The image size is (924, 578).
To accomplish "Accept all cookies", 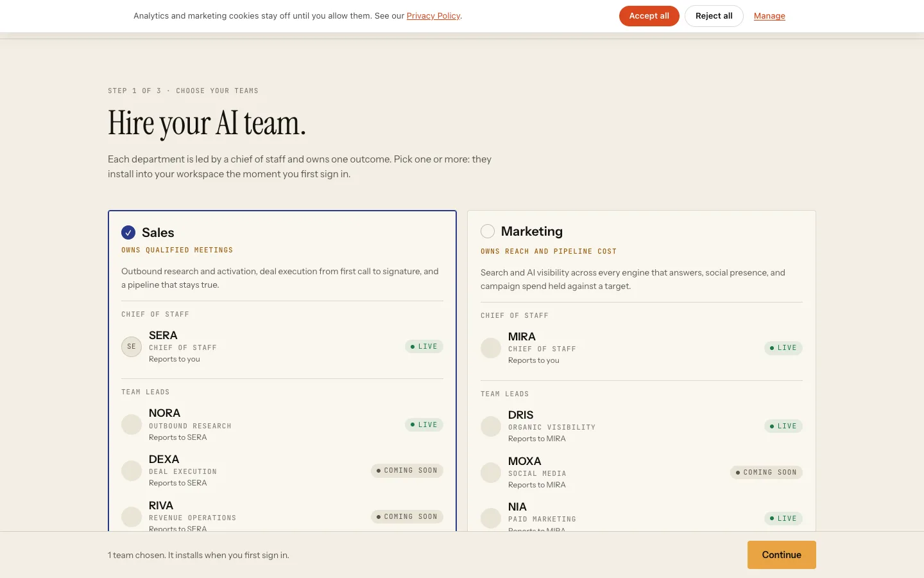I will 649,16.
